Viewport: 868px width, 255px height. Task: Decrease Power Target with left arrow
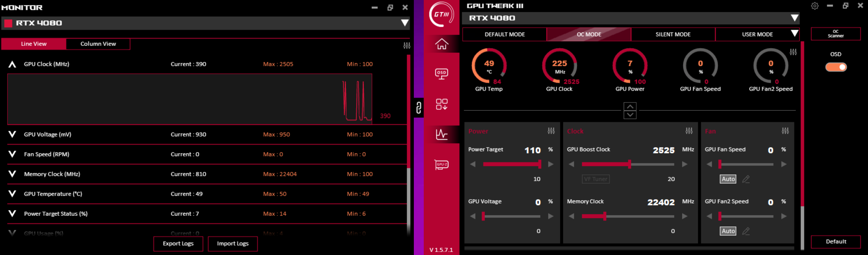473,164
